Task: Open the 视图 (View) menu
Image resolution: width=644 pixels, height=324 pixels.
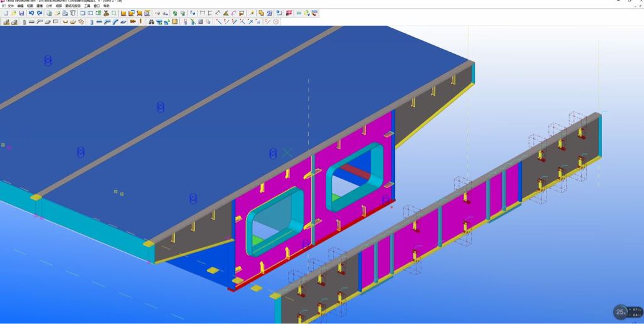Action: tap(30, 6)
